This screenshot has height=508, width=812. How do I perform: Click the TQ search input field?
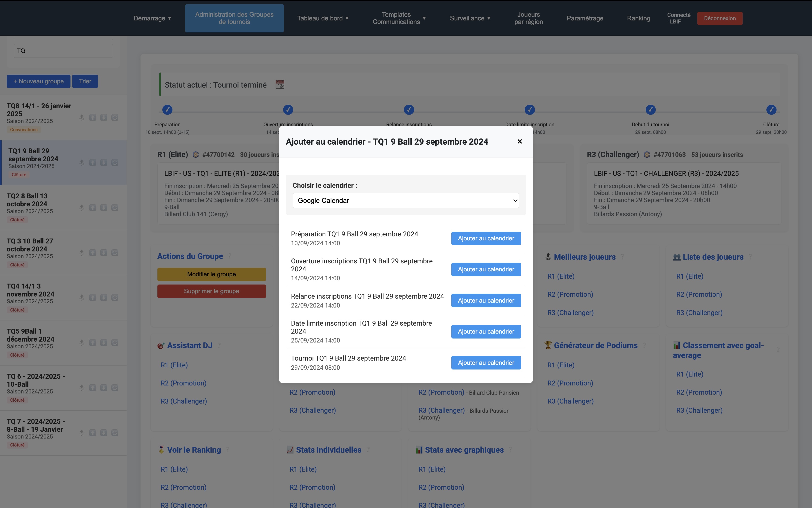point(63,51)
